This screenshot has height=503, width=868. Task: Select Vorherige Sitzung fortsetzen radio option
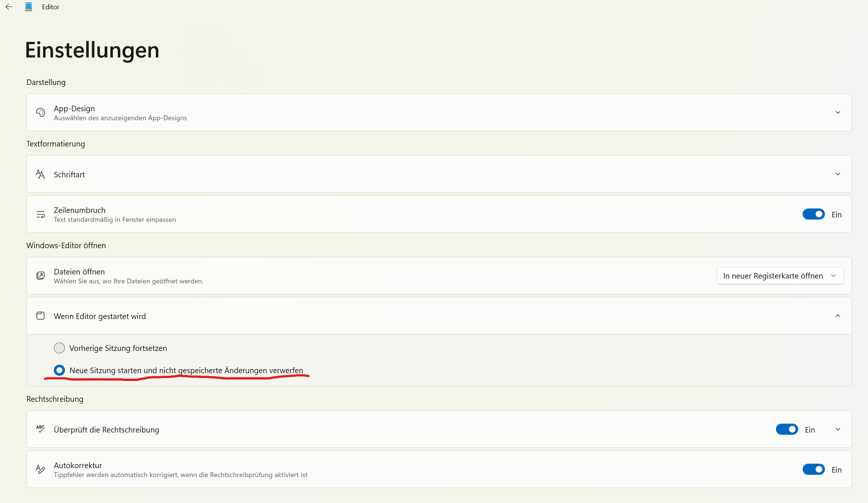coord(59,348)
